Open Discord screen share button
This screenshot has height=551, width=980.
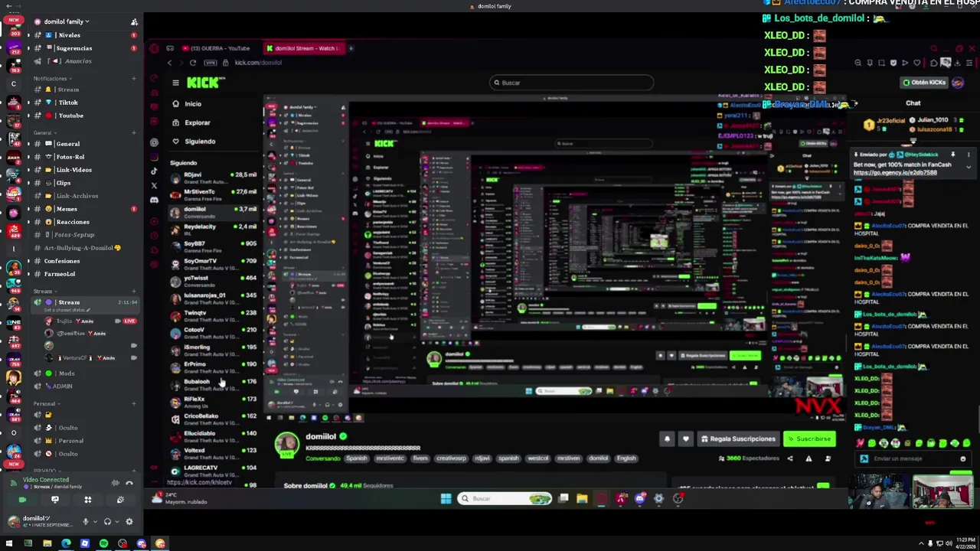click(x=55, y=500)
